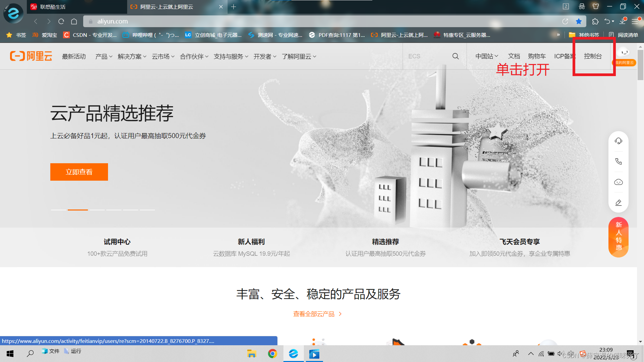Click the Lenovo browser logo icon
This screenshot has height=362, width=644.
click(x=13, y=13)
